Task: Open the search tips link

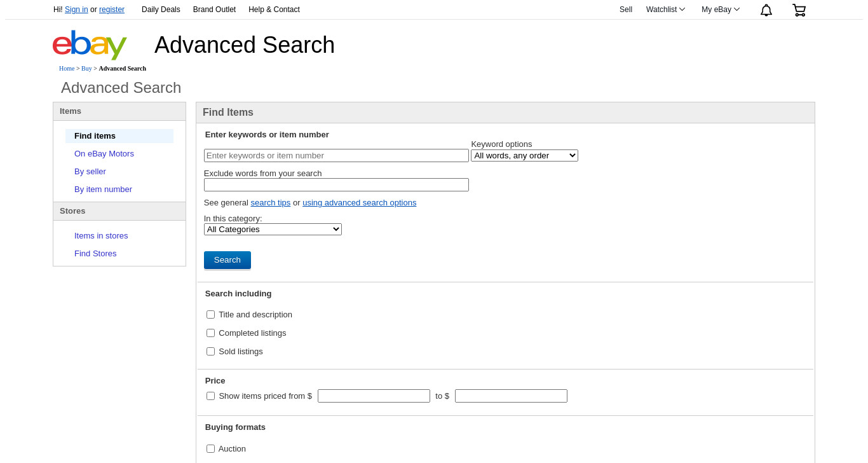Action: pyautogui.click(x=271, y=202)
